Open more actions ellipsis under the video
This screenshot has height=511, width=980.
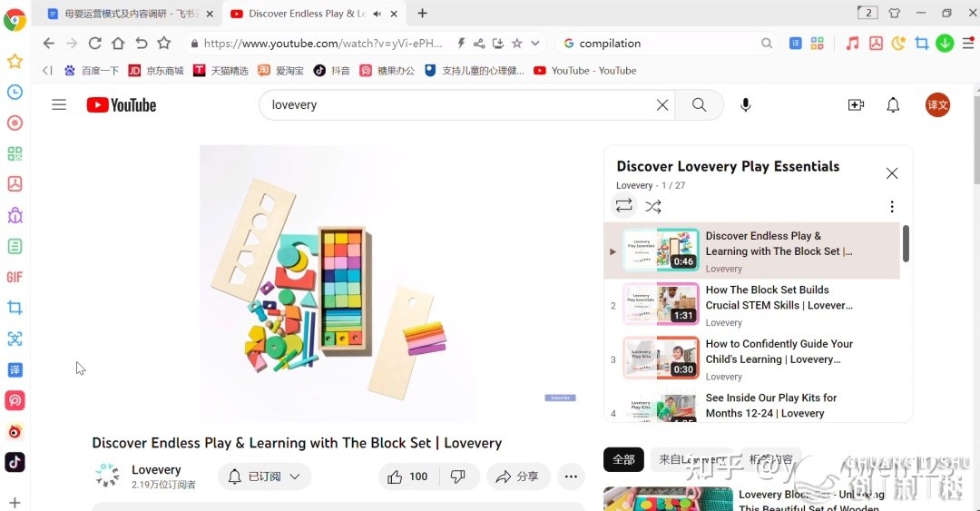(x=571, y=477)
